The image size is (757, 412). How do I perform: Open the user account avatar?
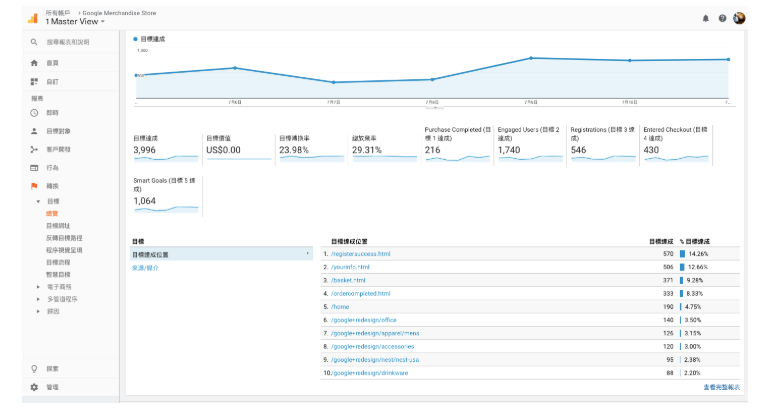tap(739, 18)
